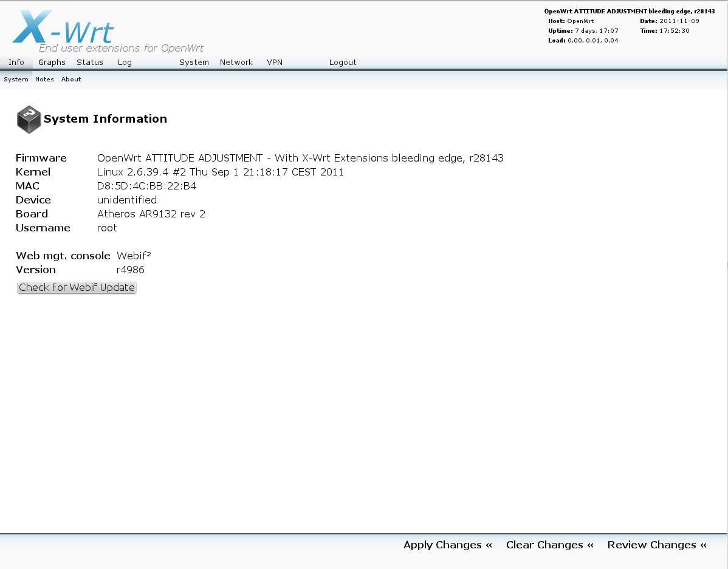Image resolution: width=728 pixels, height=569 pixels.
Task: Click the Board row label
Action: pyautogui.click(x=32, y=214)
